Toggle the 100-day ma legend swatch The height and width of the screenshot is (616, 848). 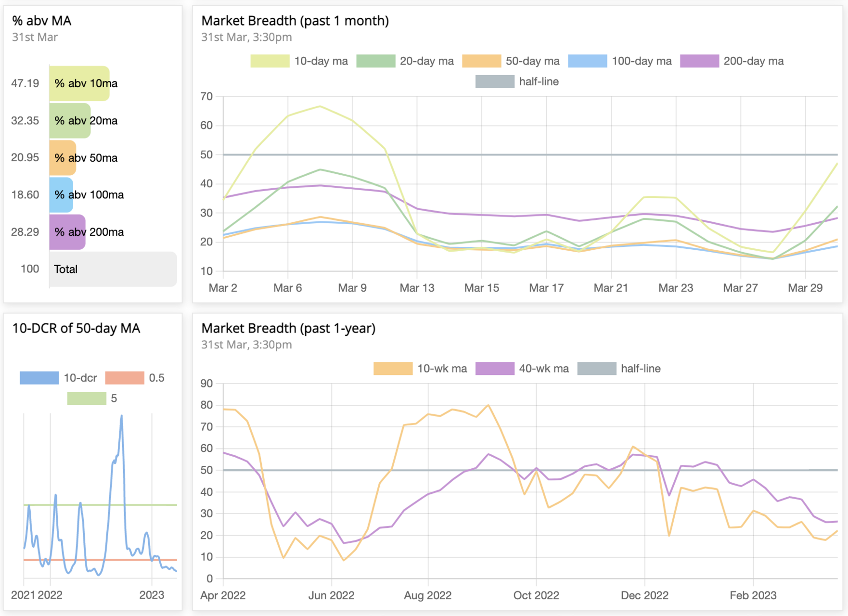click(588, 61)
